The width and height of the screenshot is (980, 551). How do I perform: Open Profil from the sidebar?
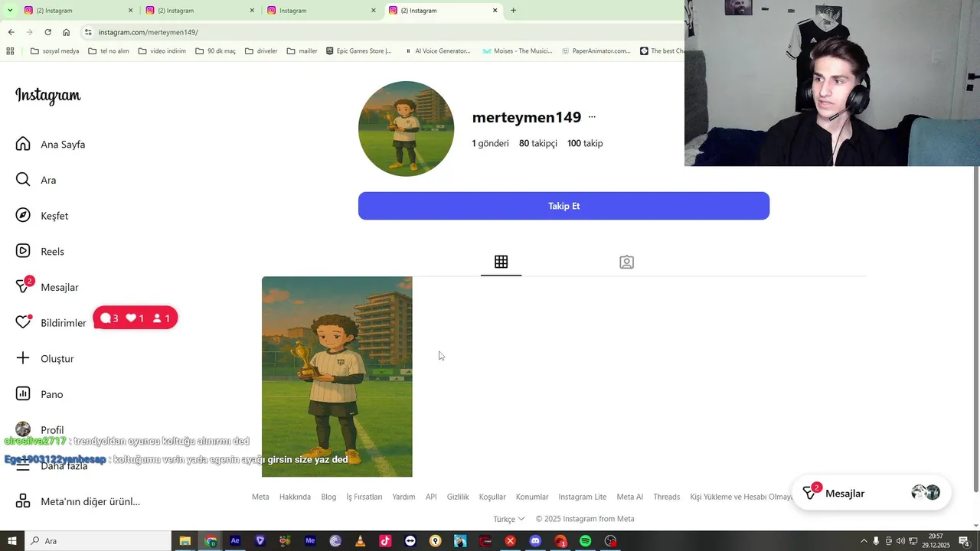coord(40,429)
